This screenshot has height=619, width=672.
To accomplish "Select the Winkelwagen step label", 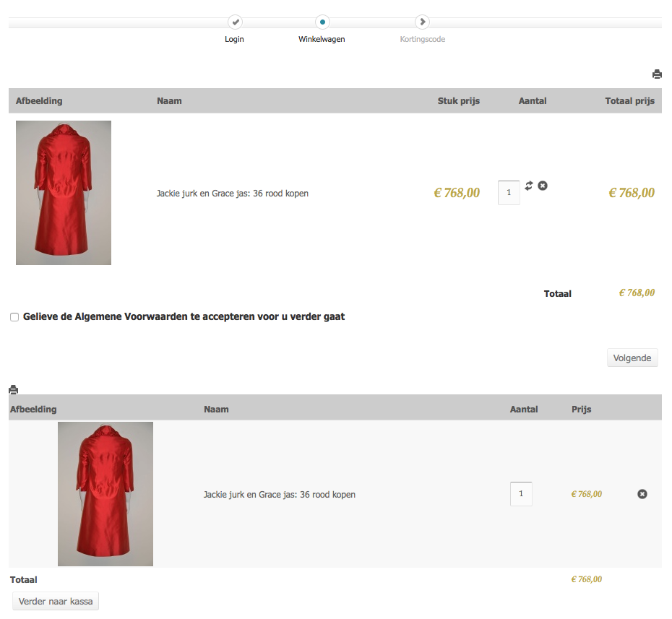I will [x=322, y=39].
